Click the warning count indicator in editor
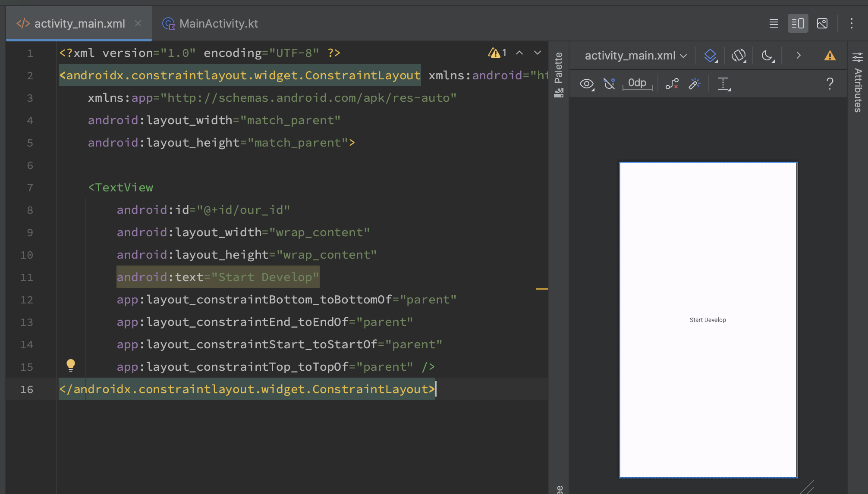This screenshot has width=868, height=494. (x=497, y=53)
